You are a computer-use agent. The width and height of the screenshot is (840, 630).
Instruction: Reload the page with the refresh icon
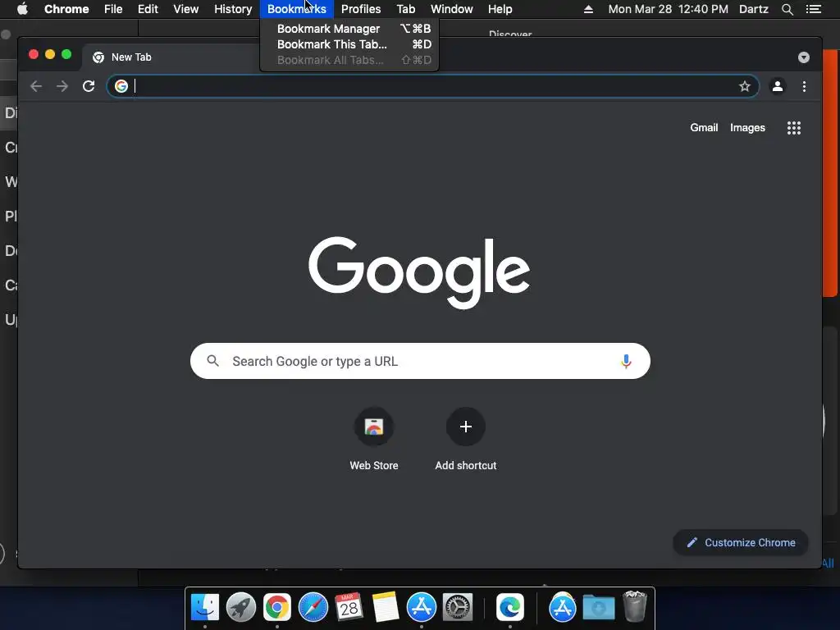(89, 86)
